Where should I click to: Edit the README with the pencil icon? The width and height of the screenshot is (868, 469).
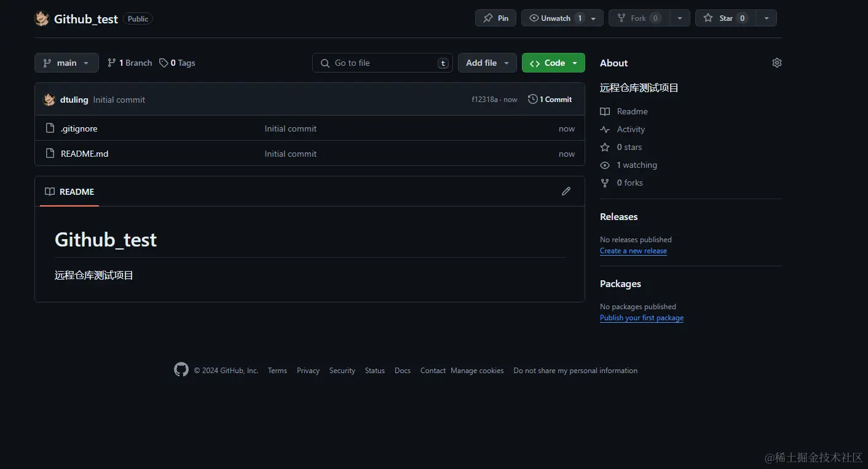pyautogui.click(x=566, y=191)
